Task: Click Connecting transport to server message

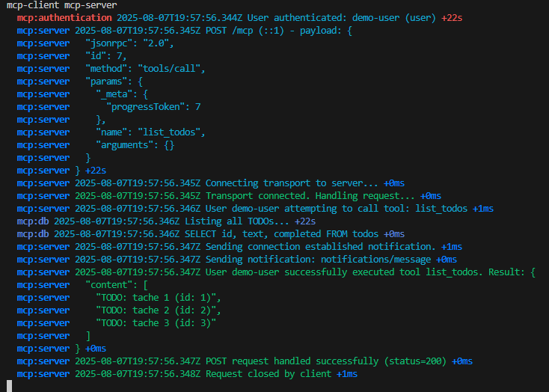Action: [x=292, y=183]
